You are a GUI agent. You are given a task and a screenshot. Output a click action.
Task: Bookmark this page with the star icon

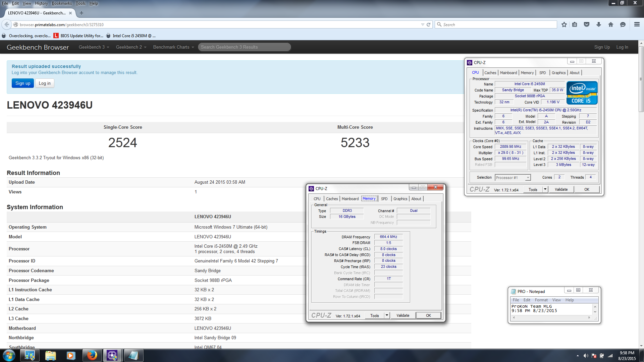tap(564, 24)
